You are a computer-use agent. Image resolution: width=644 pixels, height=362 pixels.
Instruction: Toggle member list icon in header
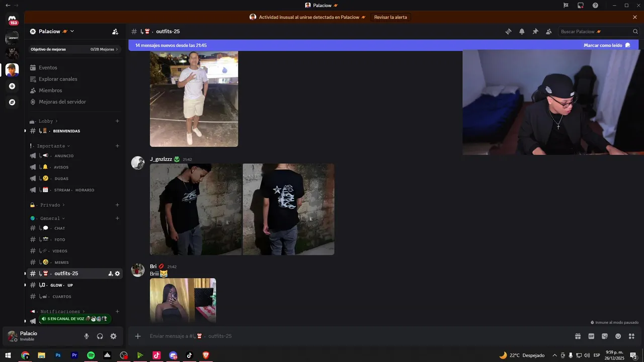[x=549, y=31]
